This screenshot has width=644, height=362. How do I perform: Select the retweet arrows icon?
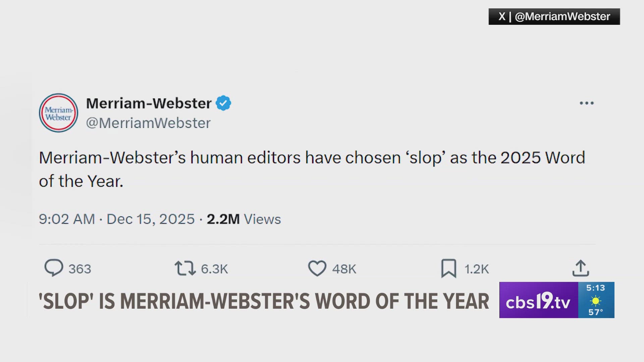pyautogui.click(x=185, y=268)
